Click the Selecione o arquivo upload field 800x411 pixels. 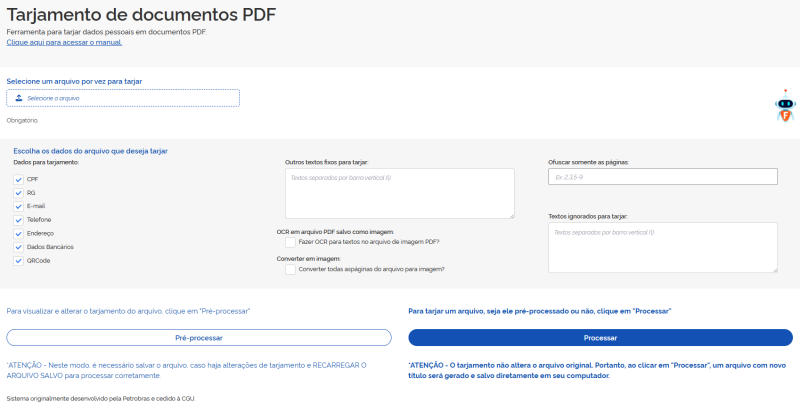tap(123, 98)
